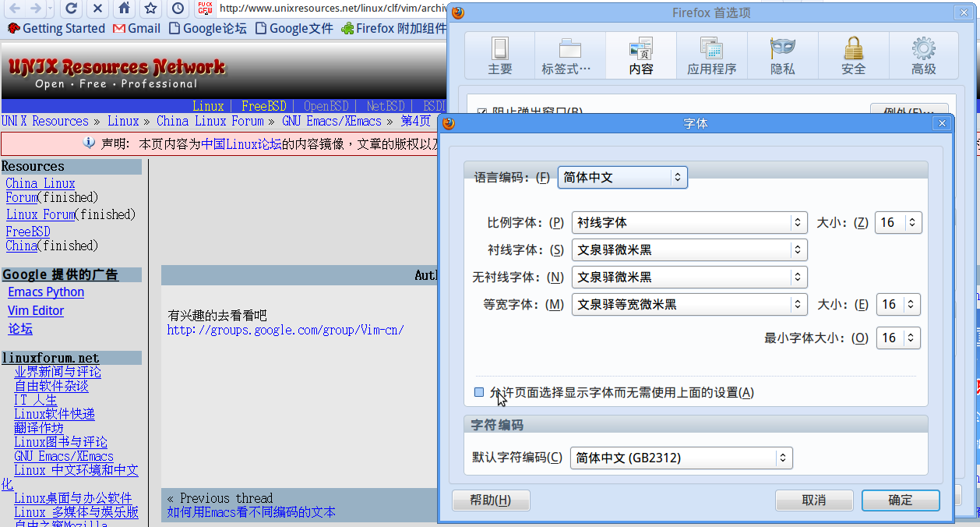Click the info icon next to 声明

tap(89, 143)
